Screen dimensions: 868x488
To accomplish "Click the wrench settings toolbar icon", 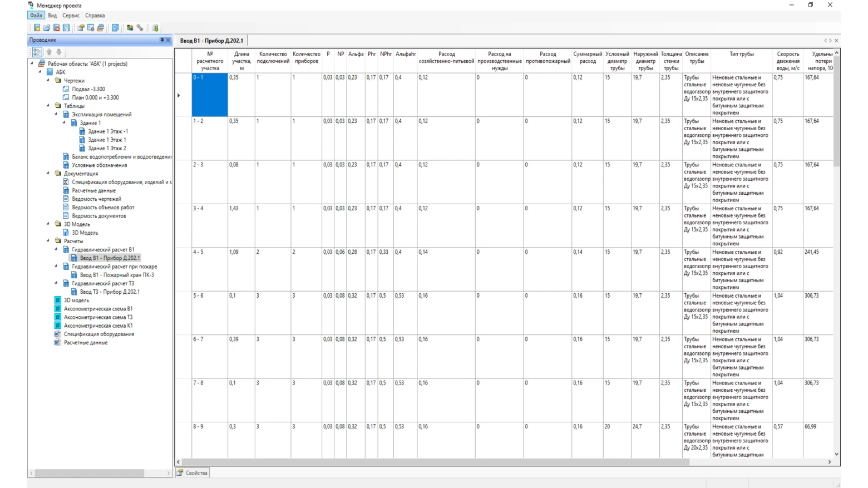I will coord(140,28).
